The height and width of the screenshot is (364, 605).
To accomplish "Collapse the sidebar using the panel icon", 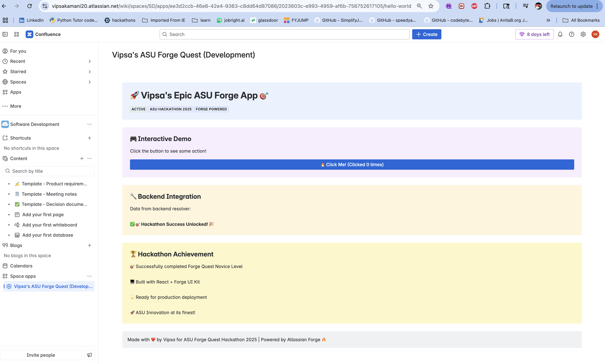I will 5,34.
